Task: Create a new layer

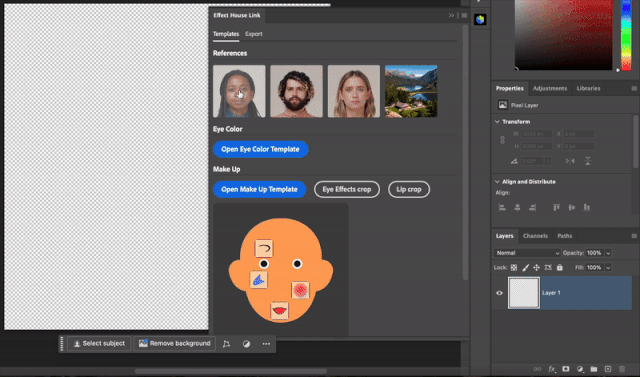Action: point(608,369)
